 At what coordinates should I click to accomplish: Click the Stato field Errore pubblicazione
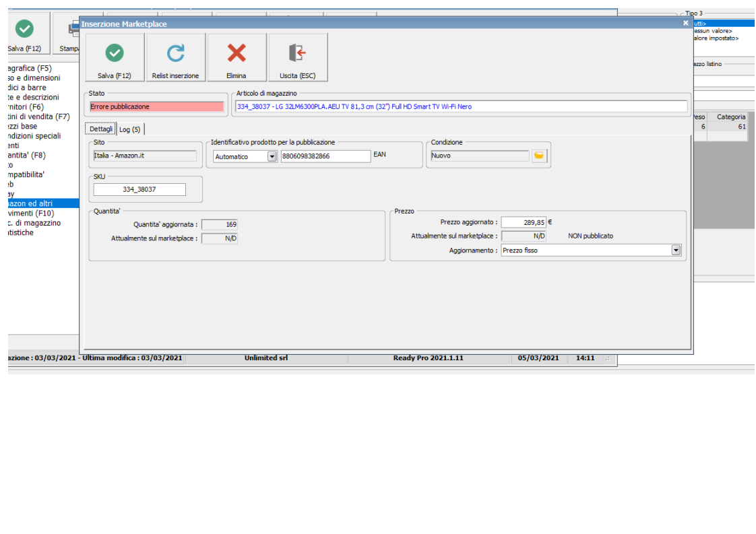(x=157, y=106)
